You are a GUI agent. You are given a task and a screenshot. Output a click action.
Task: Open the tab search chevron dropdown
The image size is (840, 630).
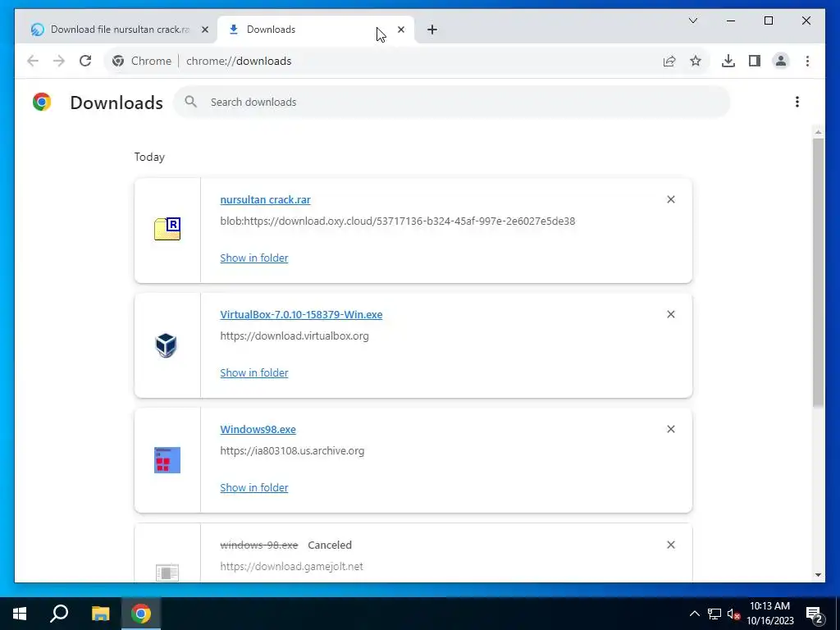coord(692,21)
